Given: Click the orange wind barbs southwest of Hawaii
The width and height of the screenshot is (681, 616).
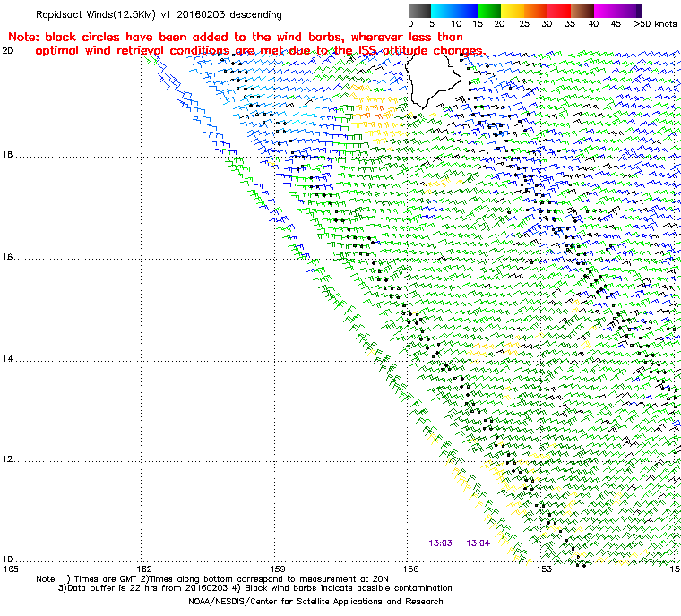Looking at the screenshot, I should coord(369,114).
